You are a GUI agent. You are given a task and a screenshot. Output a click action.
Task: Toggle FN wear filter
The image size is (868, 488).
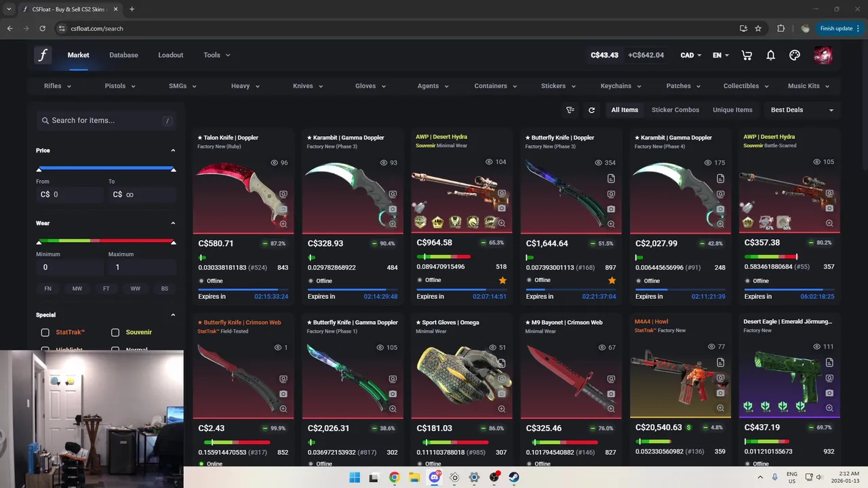point(47,289)
